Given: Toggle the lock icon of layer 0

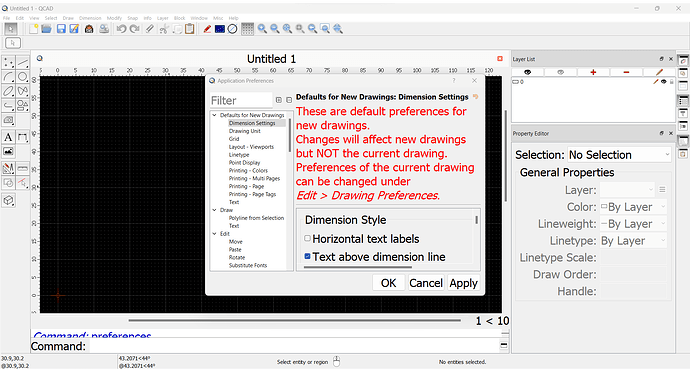Looking at the screenshot, I should 672,82.
